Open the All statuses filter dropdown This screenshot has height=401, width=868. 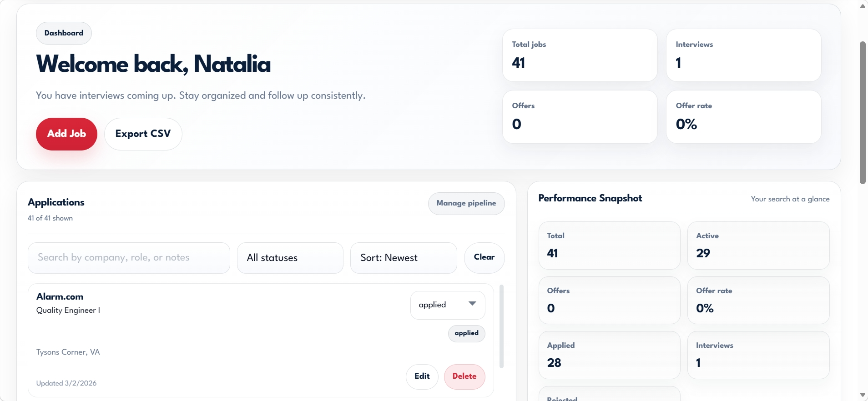click(290, 258)
